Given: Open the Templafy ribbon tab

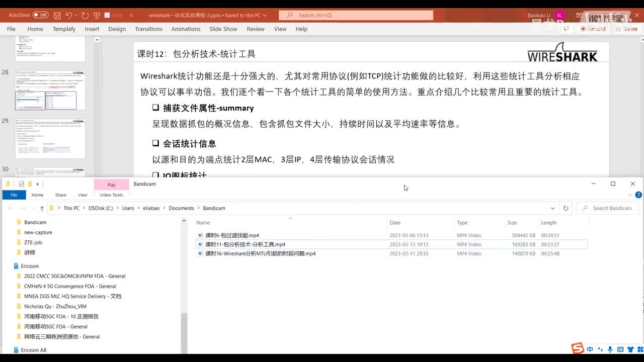Looking at the screenshot, I should click(64, 29).
